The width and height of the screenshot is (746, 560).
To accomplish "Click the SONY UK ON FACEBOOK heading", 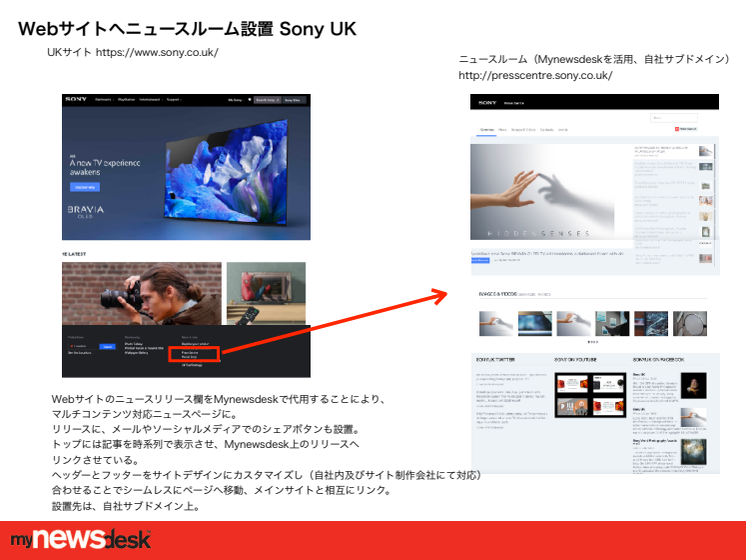I will (658, 360).
